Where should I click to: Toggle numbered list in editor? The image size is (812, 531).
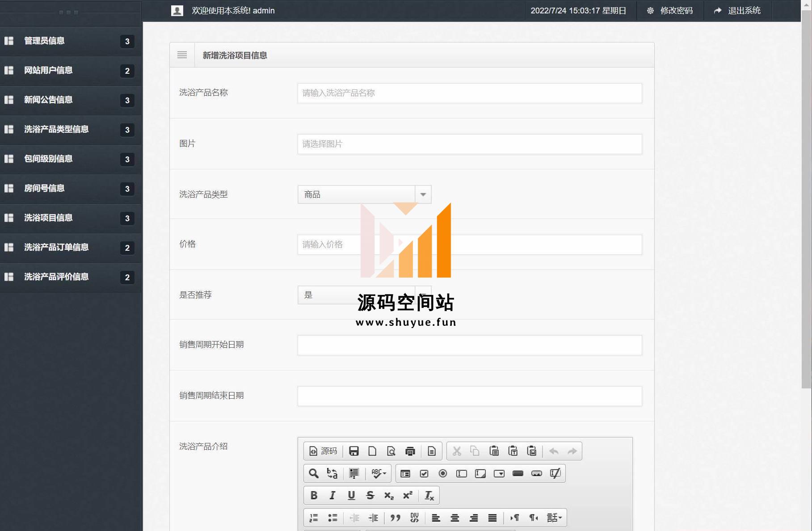tap(314, 518)
